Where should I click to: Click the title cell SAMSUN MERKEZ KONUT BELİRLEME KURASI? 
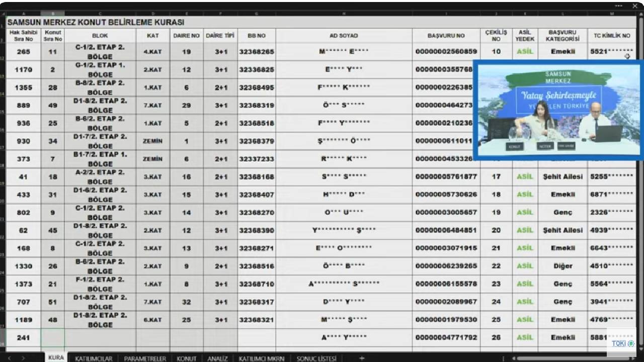tap(96, 23)
